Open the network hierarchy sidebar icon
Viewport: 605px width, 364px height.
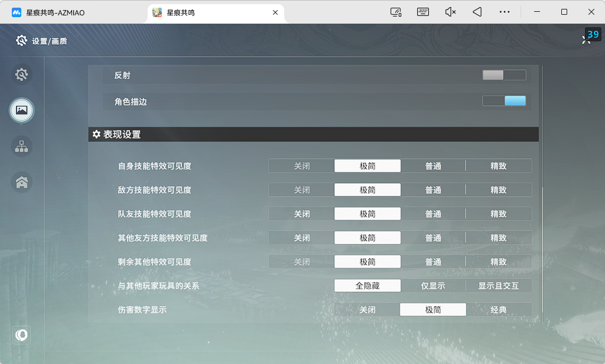pos(22,147)
